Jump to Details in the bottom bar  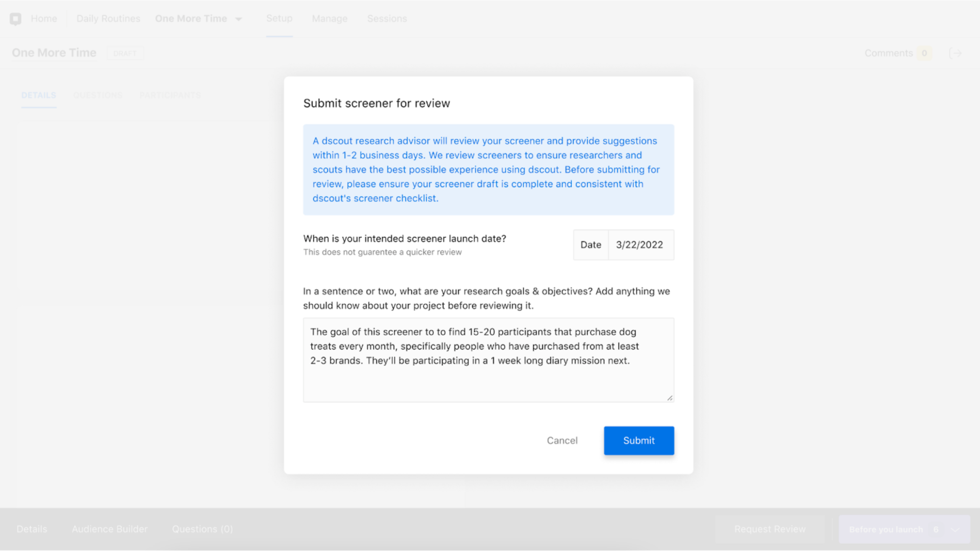tap(32, 529)
